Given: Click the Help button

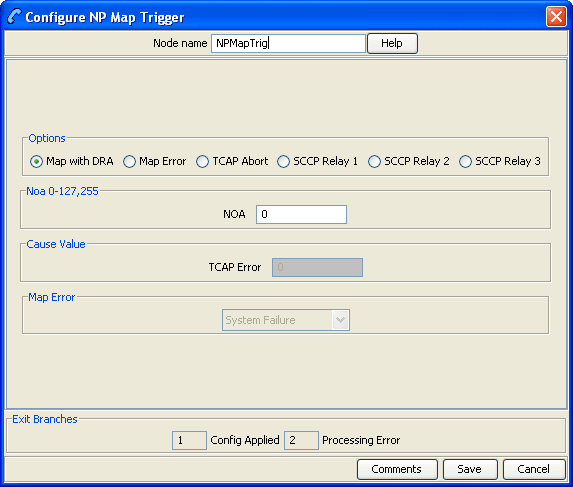Looking at the screenshot, I should (392, 43).
